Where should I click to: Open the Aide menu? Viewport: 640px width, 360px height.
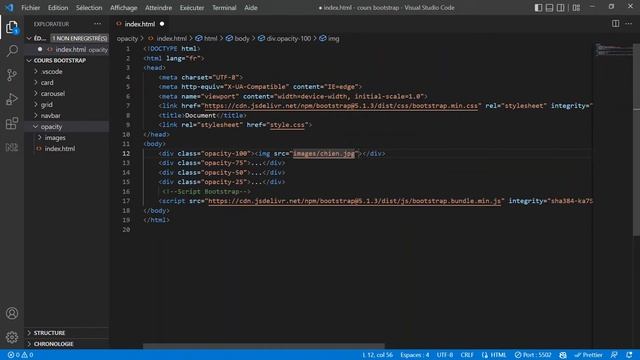251,8
